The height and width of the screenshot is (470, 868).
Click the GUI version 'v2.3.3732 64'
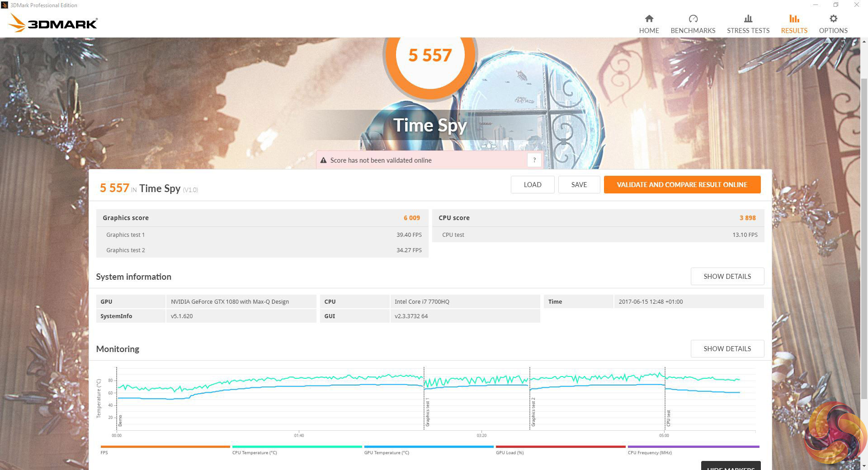pyautogui.click(x=411, y=316)
